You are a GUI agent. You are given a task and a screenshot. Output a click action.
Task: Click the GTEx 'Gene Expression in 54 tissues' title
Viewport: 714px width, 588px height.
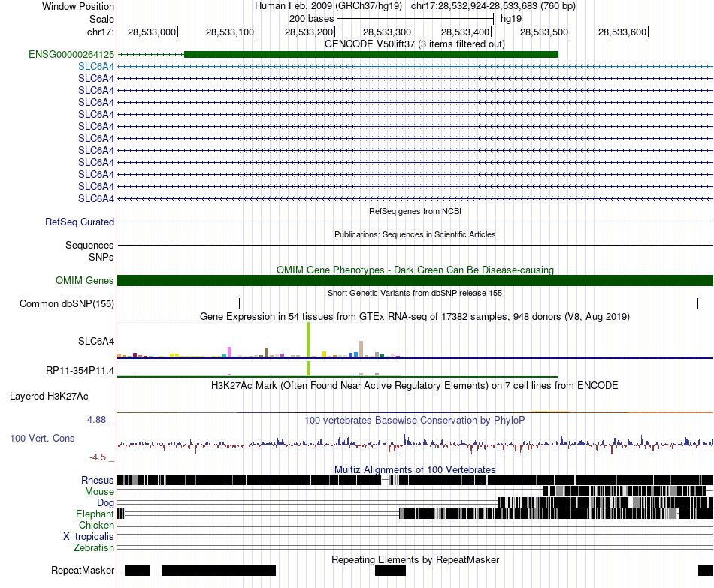[415, 316]
